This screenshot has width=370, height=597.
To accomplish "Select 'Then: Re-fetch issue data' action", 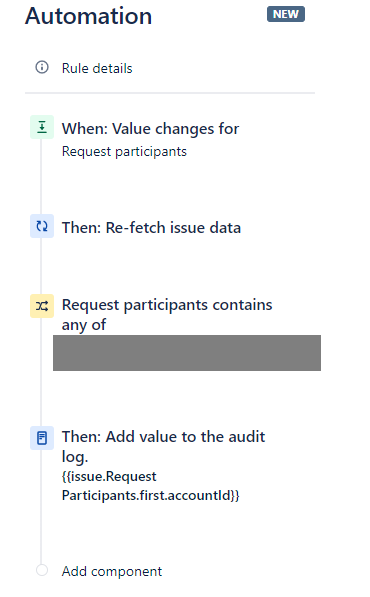I will (x=151, y=228).
